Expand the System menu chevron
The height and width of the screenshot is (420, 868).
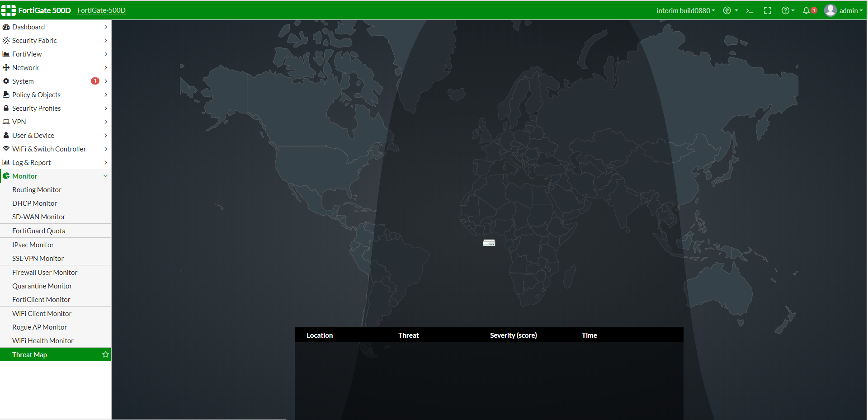(106, 81)
